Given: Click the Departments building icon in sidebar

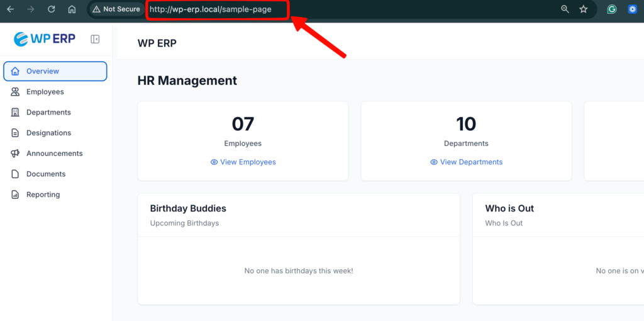Looking at the screenshot, I should [x=15, y=113].
